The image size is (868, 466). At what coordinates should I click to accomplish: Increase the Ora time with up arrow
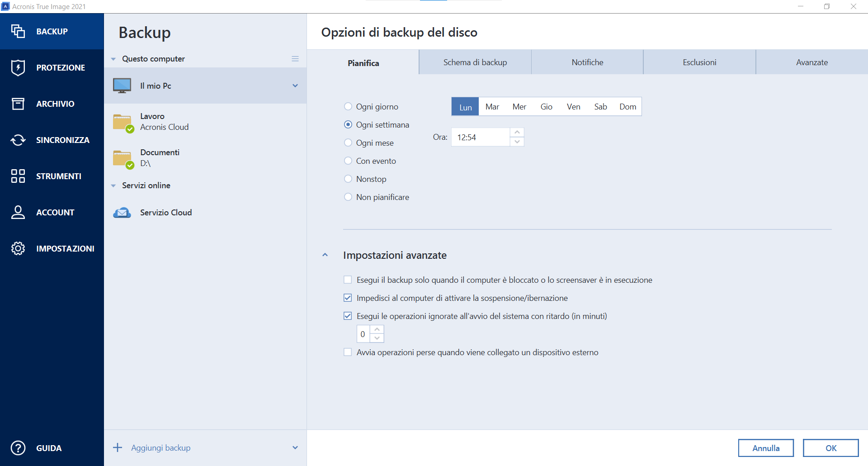tap(517, 132)
